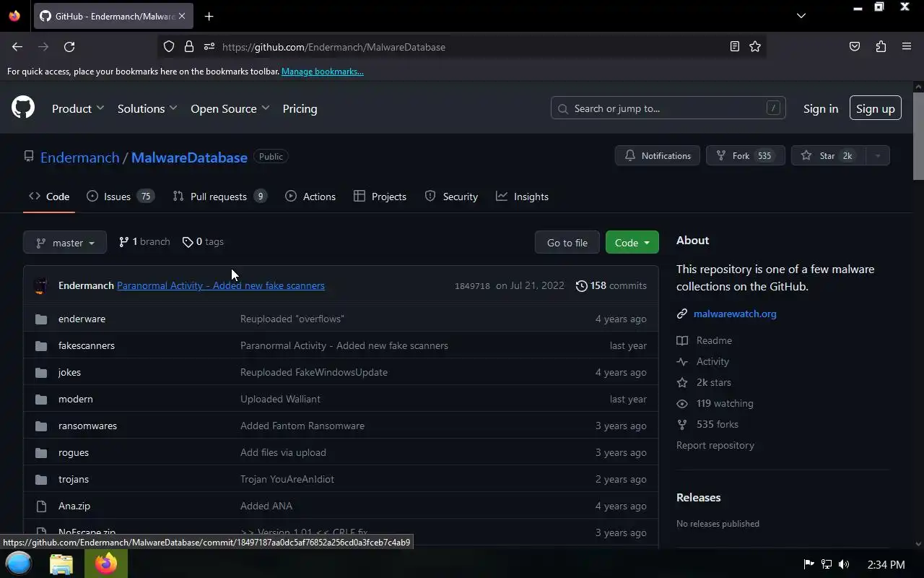Screen dimensions: 924x578
Task: Click the Firefox URL address field
Action: [462, 47]
